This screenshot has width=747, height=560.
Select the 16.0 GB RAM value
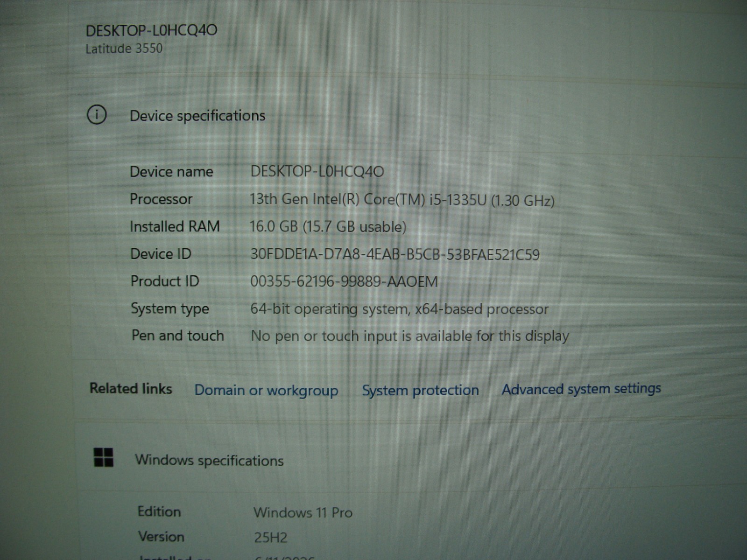pos(328,227)
